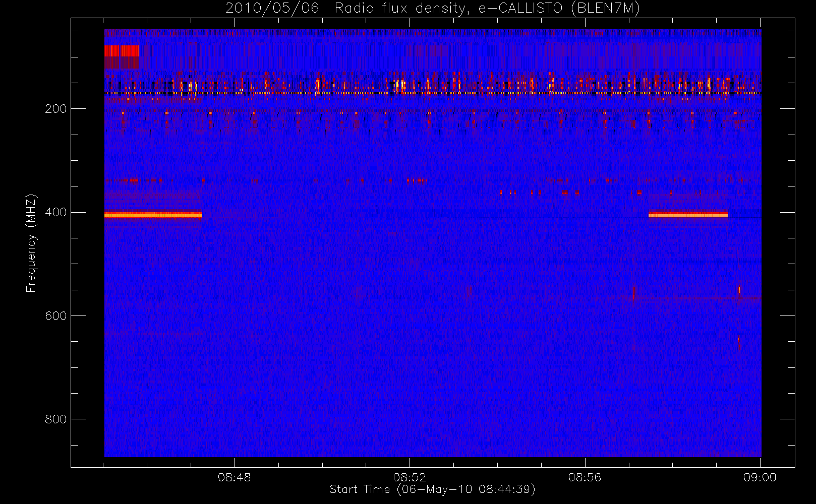Viewport: 816px width, 504px height.
Task: Click the 200 frequency tick label
Action: pyautogui.click(x=56, y=109)
